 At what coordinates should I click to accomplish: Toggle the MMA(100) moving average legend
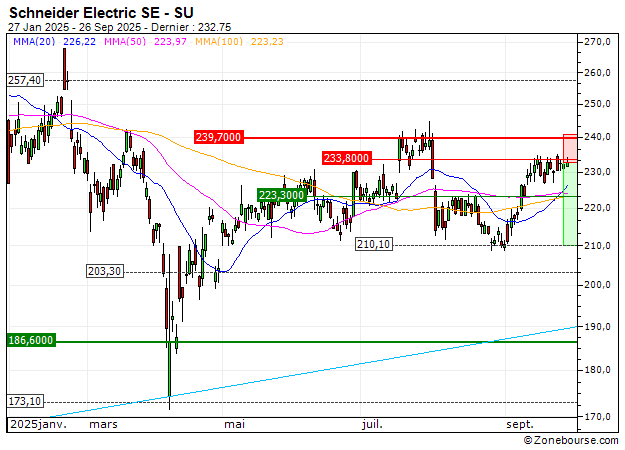[x=222, y=41]
